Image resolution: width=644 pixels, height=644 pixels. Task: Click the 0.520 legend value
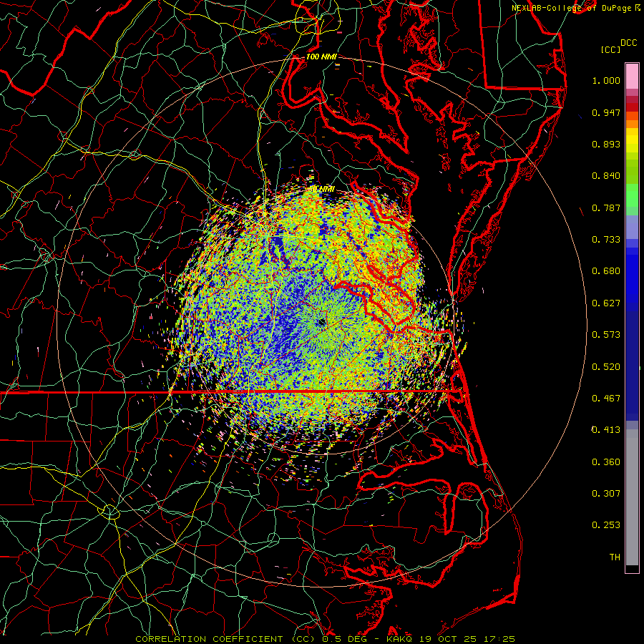click(606, 367)
